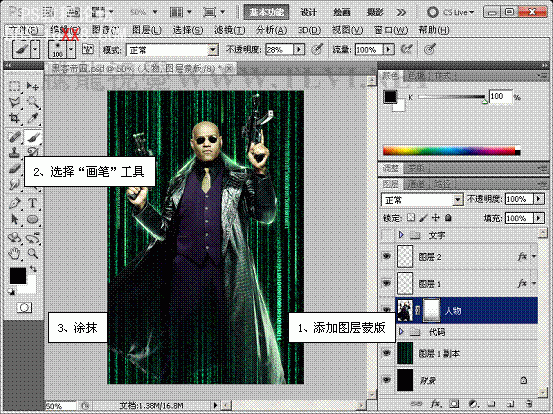This screenshot has height=414, width=553.
Task: Choose the Type tool
Action: (33, 203)
